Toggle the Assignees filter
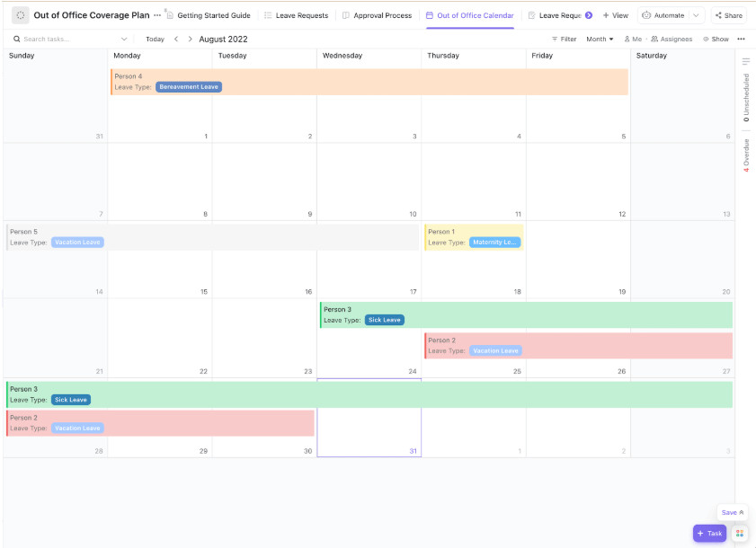The height and width of the screenshot is (548, 756). pos(672,39)
